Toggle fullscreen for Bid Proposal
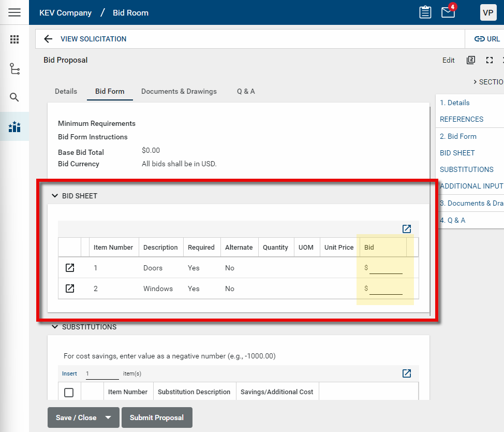The image size is (504, 432). pyautogui.click(x=490, y=60)
